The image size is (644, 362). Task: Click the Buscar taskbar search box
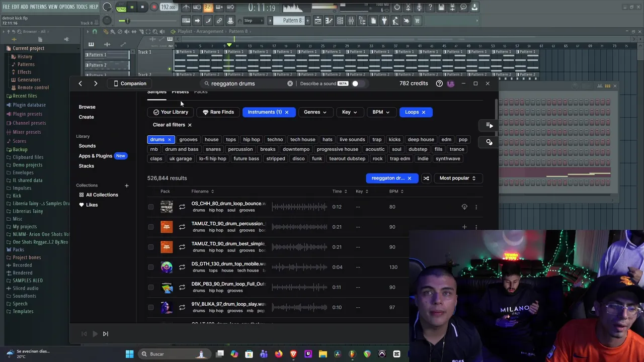click(174, 354)
